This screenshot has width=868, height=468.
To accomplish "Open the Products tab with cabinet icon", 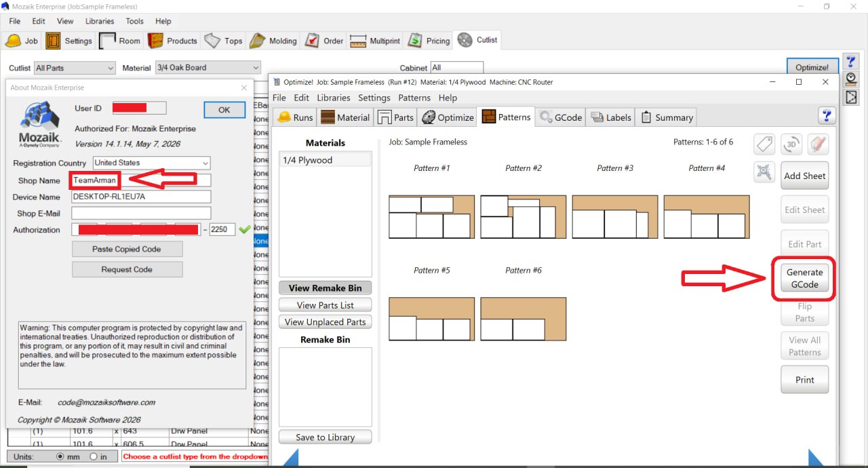I will (x=174, y=41).
